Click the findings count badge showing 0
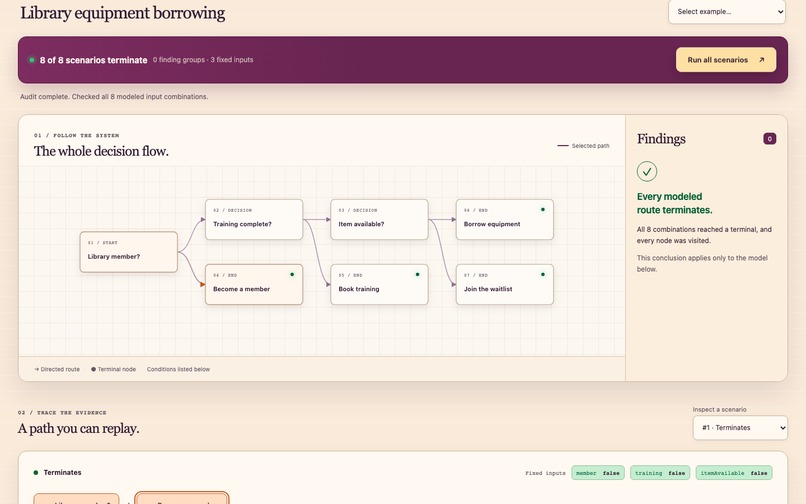Viewport: 806px width, 504px height. coord(770,138)
